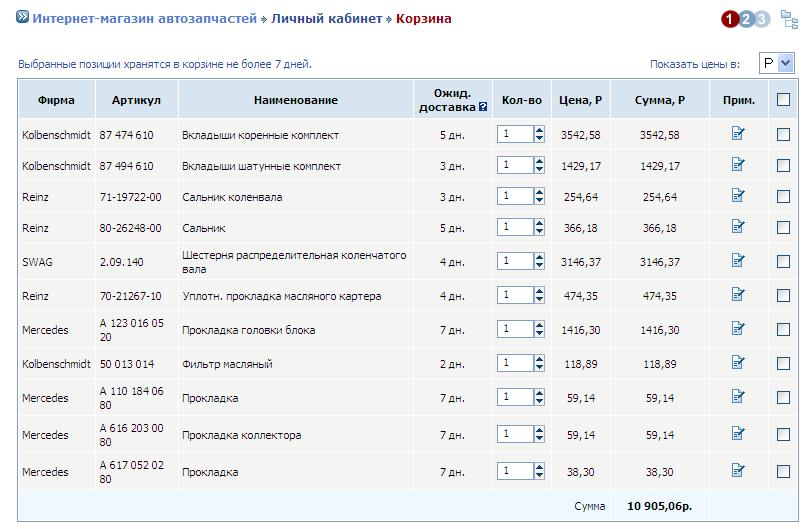This screenshot has width=808, height=529.
Task: Select checkbox for Фильтр масляный
Action: [783, 363]
